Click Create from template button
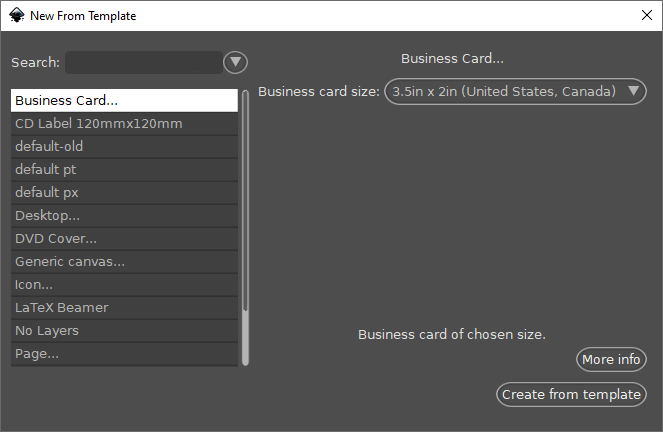663x432 pixels. click(x=571, y=395)
